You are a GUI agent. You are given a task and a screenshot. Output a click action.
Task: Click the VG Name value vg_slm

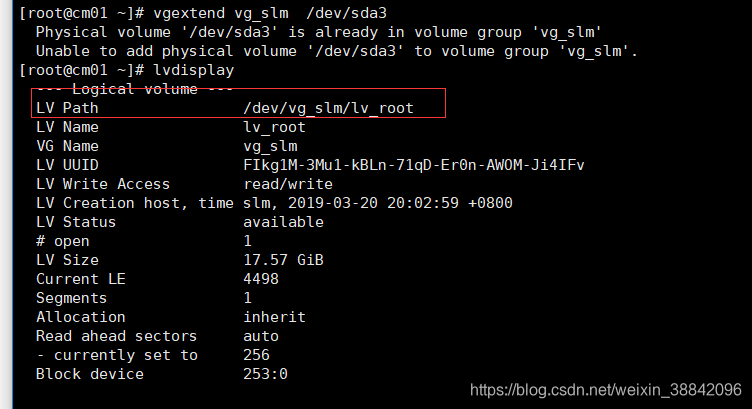270,146
